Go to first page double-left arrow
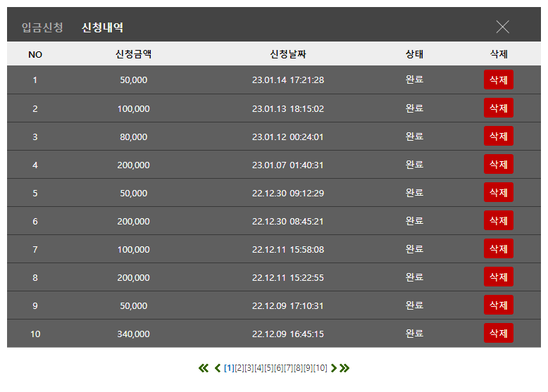548x392 pixels. coord(204,368)
